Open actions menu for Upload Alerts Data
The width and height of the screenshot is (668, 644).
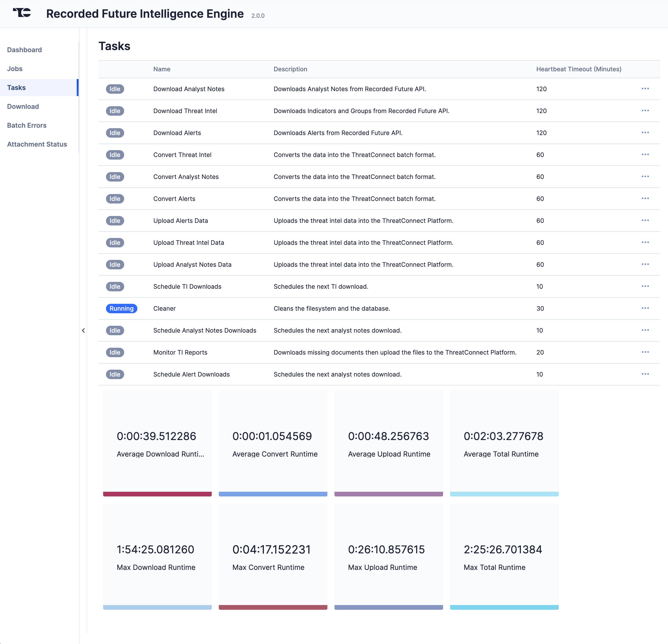(645, 220)
